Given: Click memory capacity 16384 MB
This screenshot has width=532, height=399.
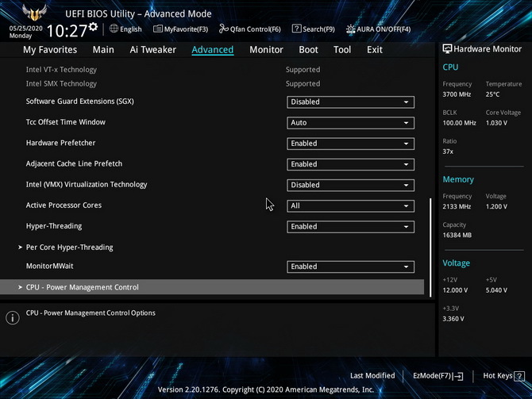Looking at the screenshot, I should pyautogui.click(x=457, y=235).
